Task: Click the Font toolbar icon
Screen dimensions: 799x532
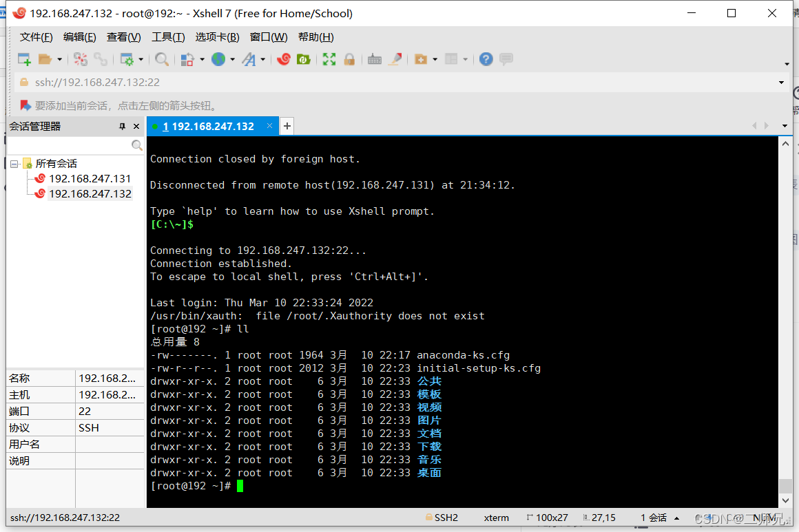Action: [249, 59]
